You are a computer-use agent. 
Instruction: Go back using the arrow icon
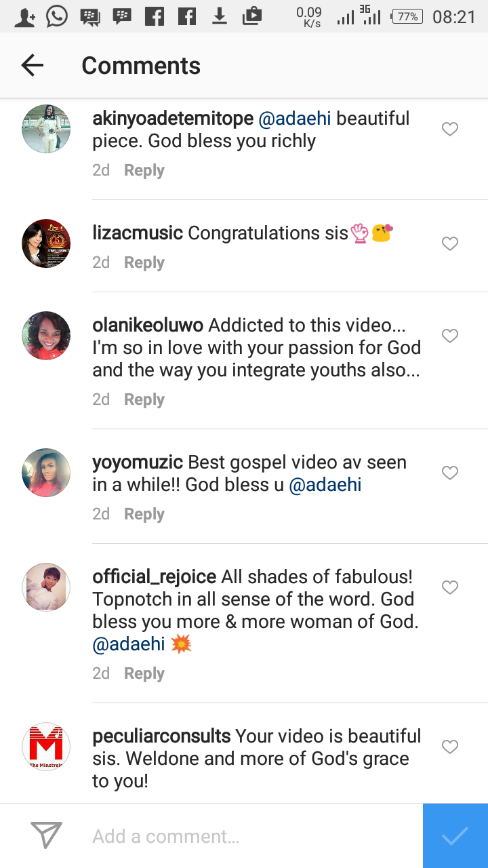32,65
